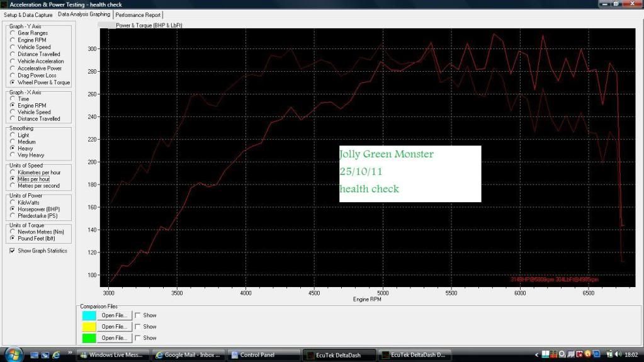Switch power units to KiloWatts
Screen dimensions: 644x362
pos(13,202)
